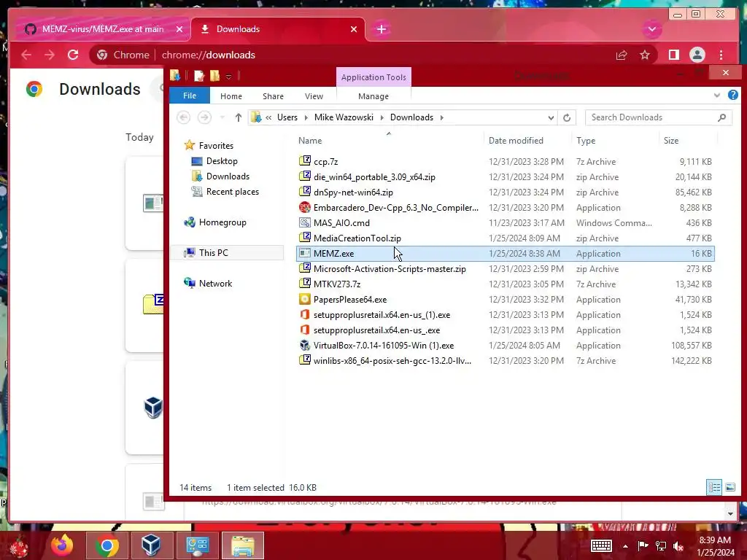
Task: Switch to details view layout
Action: (x=714, y=487)
